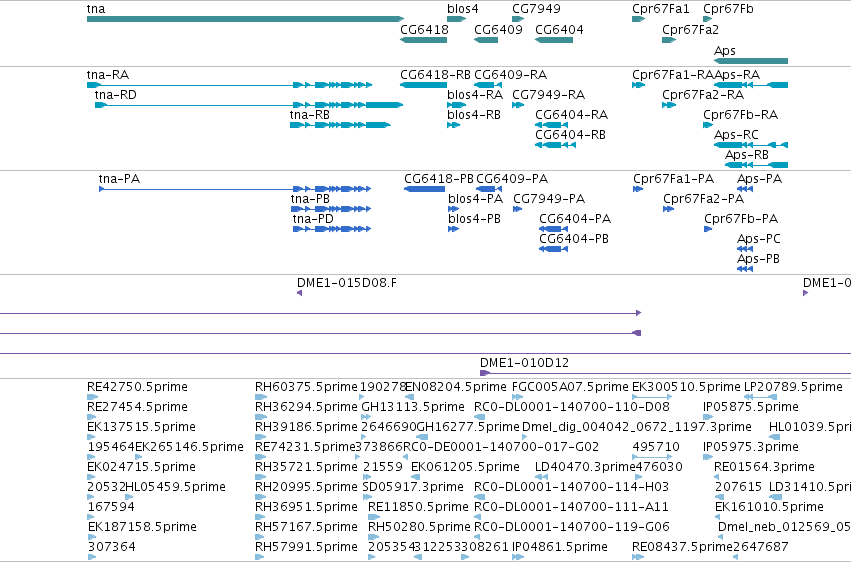
Task: Select the RC0-DL0001-140700-110-D08 EST
Action: pos(479,417)
